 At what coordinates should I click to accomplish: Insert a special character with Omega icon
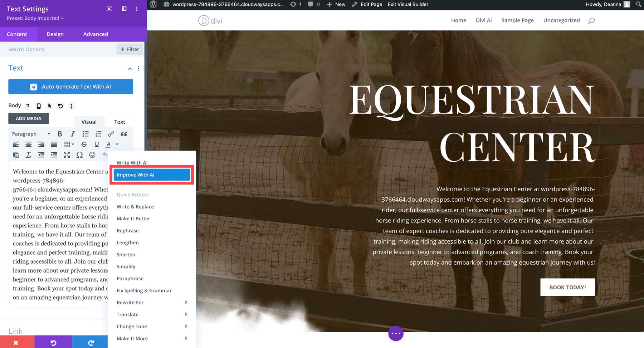(79, 155)
